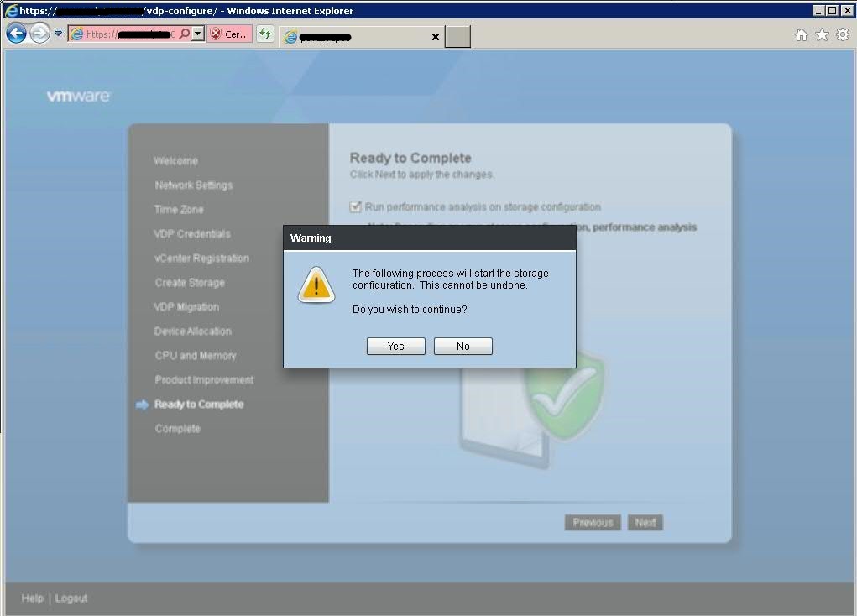Image resolution: width=857 pixels, height=616 pixels.
Task: Click the Previous button in the wizard
Action: click(593, 523)
